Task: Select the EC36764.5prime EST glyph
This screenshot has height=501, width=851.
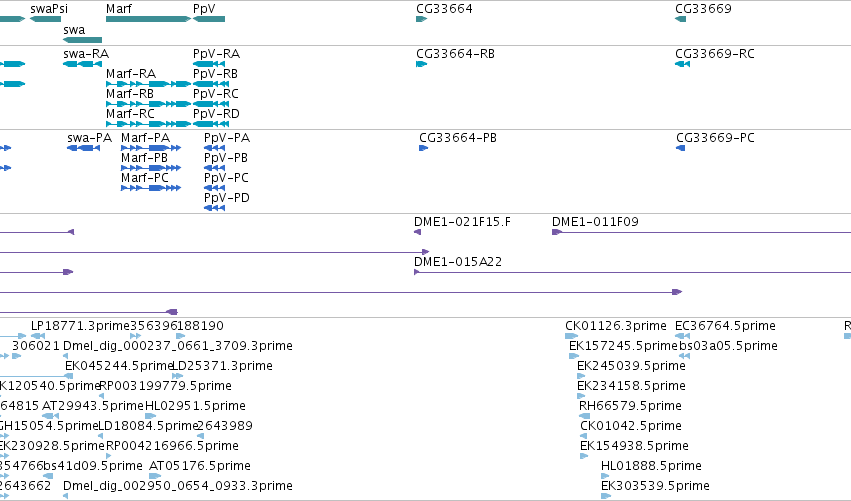Action: point(682,337)
